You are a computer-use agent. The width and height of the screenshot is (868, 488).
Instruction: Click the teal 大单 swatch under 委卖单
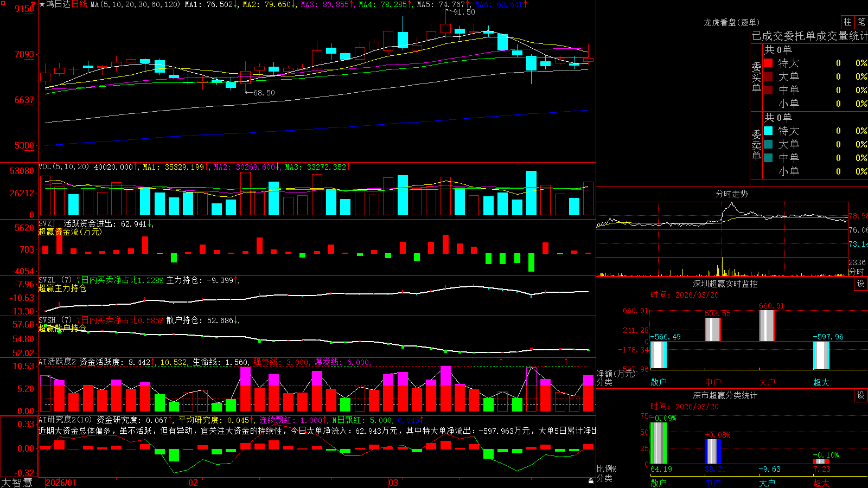coord(768,144)
